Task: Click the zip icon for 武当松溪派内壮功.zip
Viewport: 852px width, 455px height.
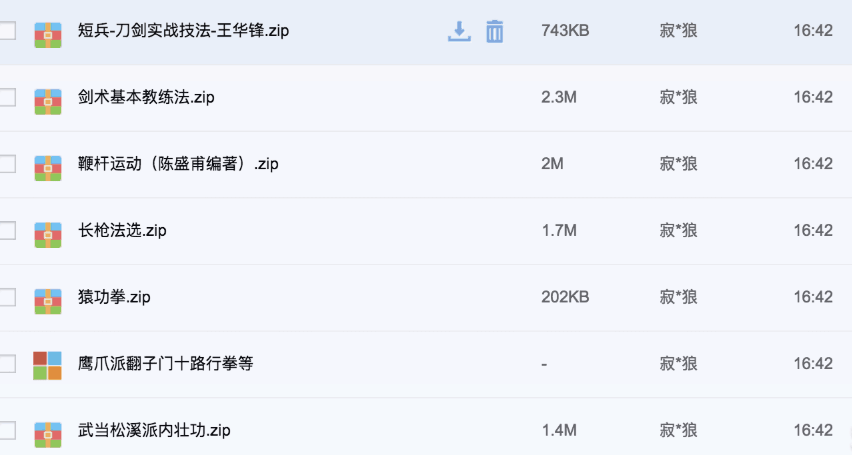Action: tap(48, 434)
